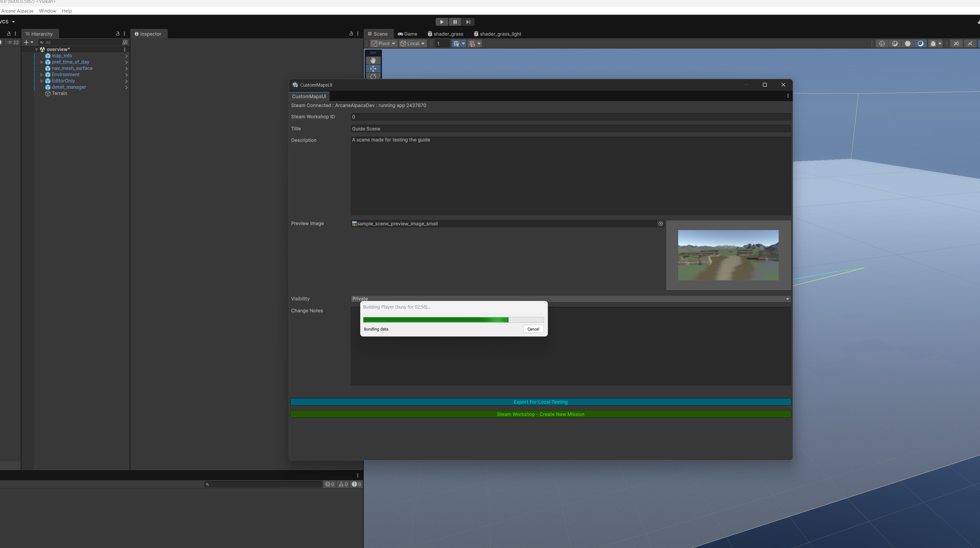
Task: Select the Move tool
Action: (x=373, y=69)
